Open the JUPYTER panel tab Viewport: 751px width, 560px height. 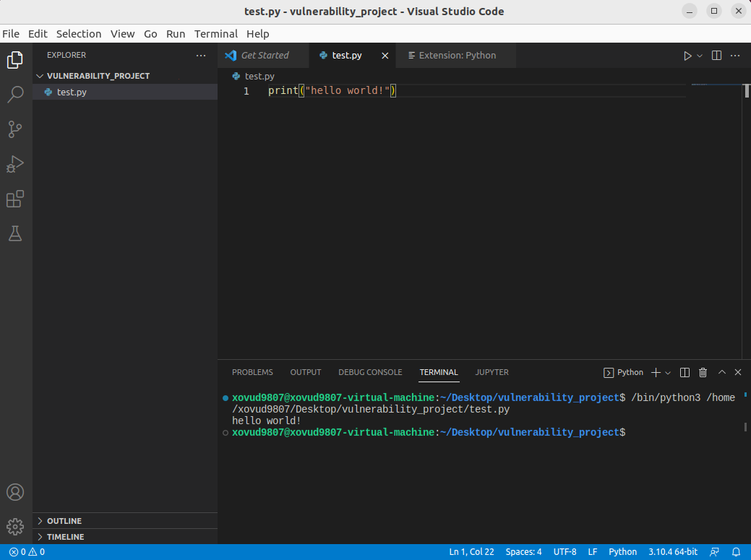click(492, 372)
